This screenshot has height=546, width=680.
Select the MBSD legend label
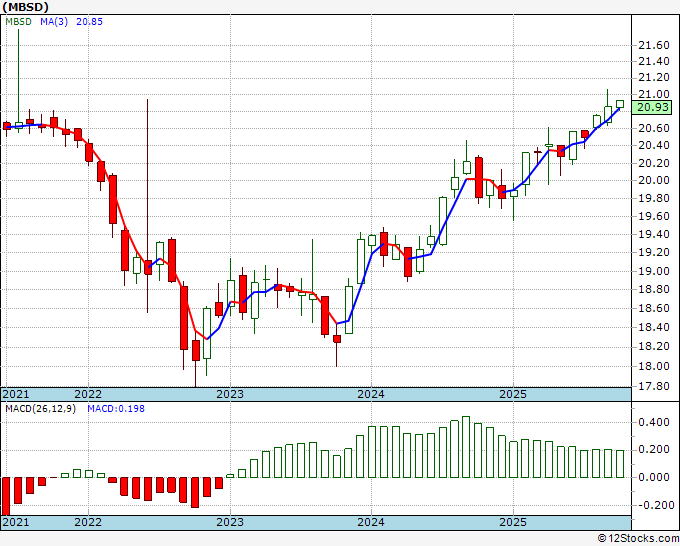(18, 22)
